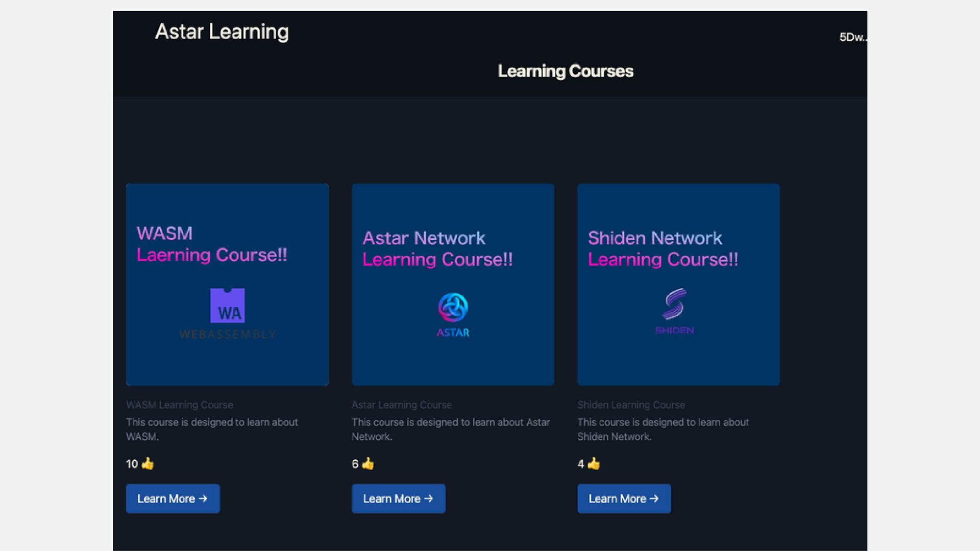Open the Astar Network Learning Course thumbnail
This screenshot has height=551, width=980.
point(453,285)
